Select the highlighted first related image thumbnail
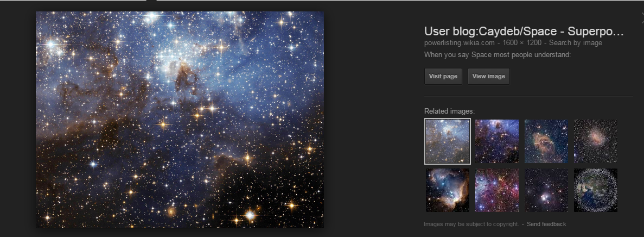644x237 pixels. click(448, 141)
